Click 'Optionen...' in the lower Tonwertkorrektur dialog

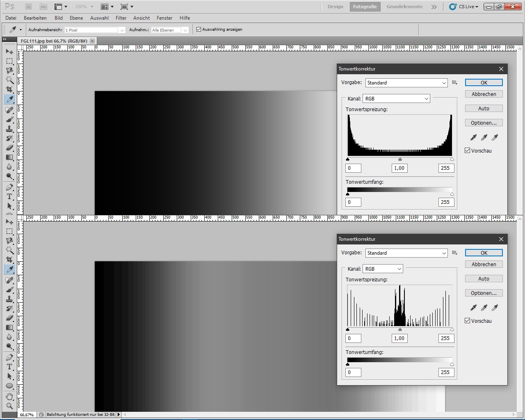pos(484,293)
